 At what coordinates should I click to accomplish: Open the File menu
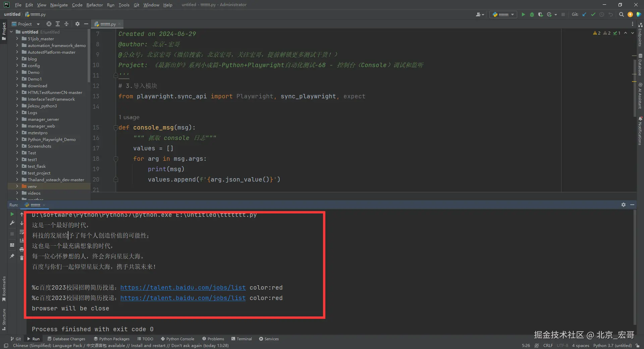click(x=18, y=5)
